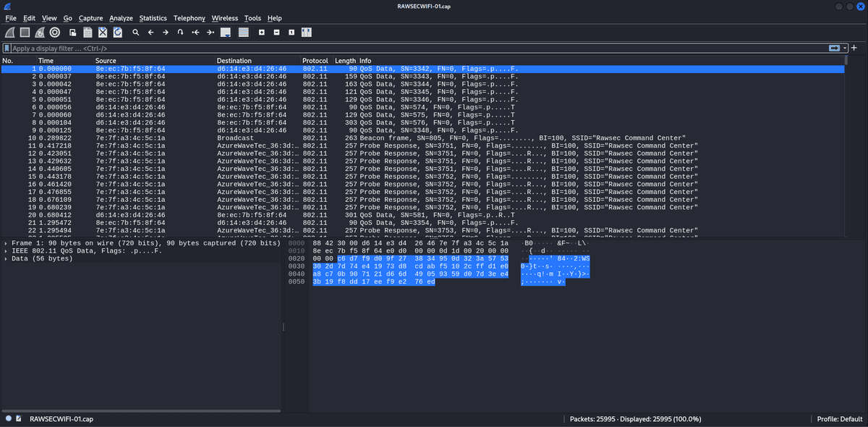Click the Start capturing packets shark fin icon

(x=9, y=33)
